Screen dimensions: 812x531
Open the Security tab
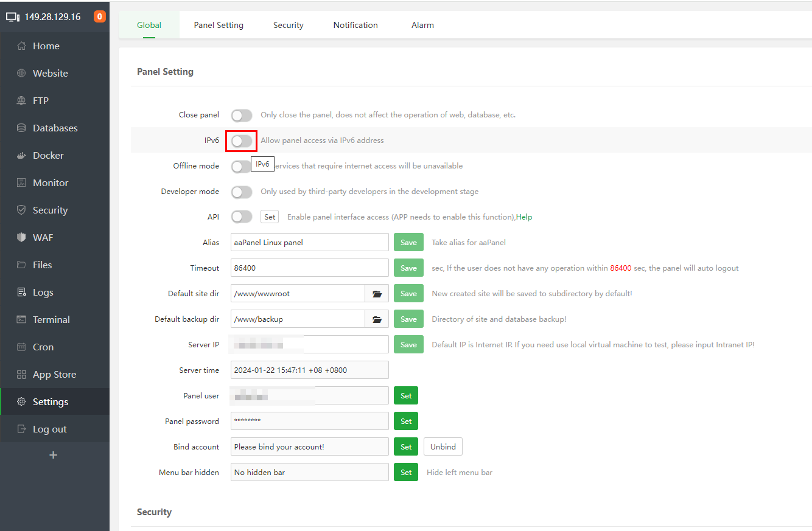tap(289, 25)
